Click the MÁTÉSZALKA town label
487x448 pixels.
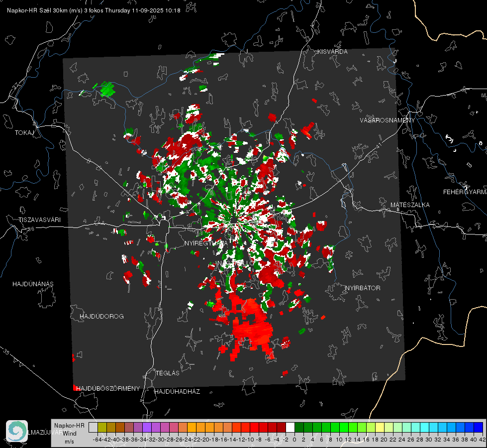[410, 205]
